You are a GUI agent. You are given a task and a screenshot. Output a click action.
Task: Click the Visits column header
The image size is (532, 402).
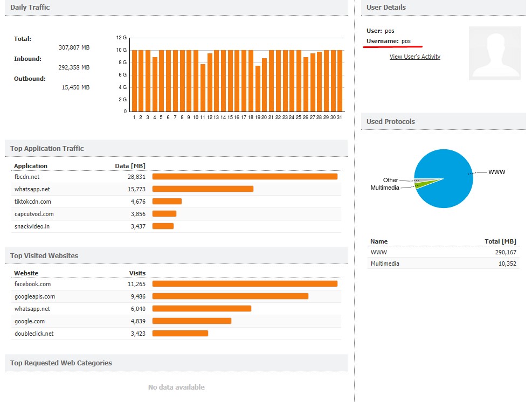[137, 273]
